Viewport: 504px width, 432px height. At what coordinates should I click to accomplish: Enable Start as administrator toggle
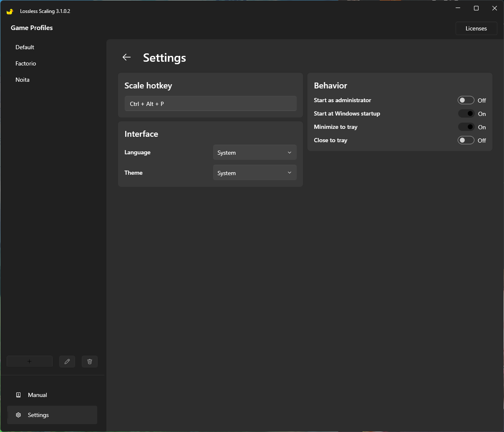[x=466, y=100]
